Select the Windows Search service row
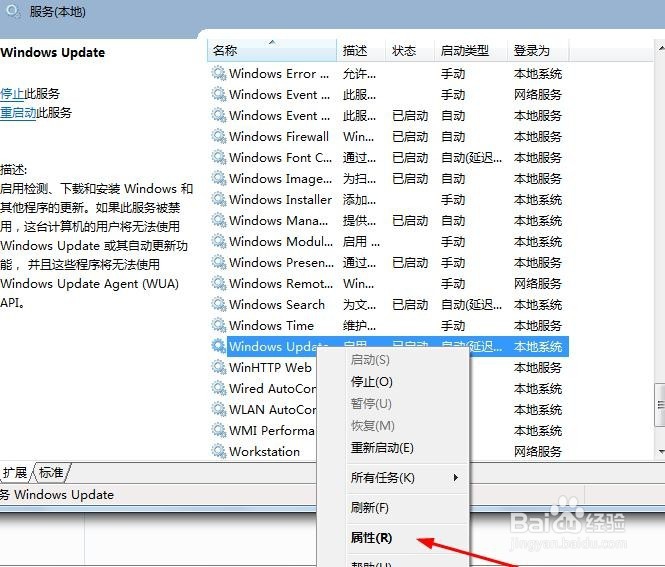This screenshot has width=665, height=567. click(x=388, y=304)
